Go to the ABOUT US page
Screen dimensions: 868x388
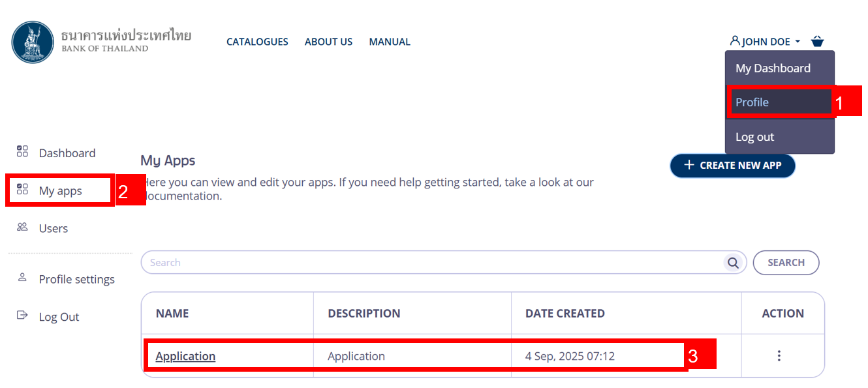tap(328, 42)
